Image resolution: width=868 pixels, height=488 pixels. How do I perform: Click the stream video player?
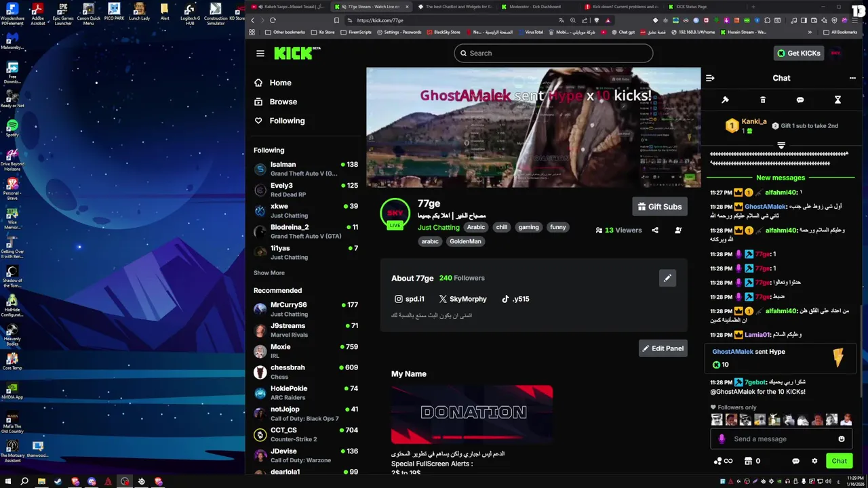534,127
